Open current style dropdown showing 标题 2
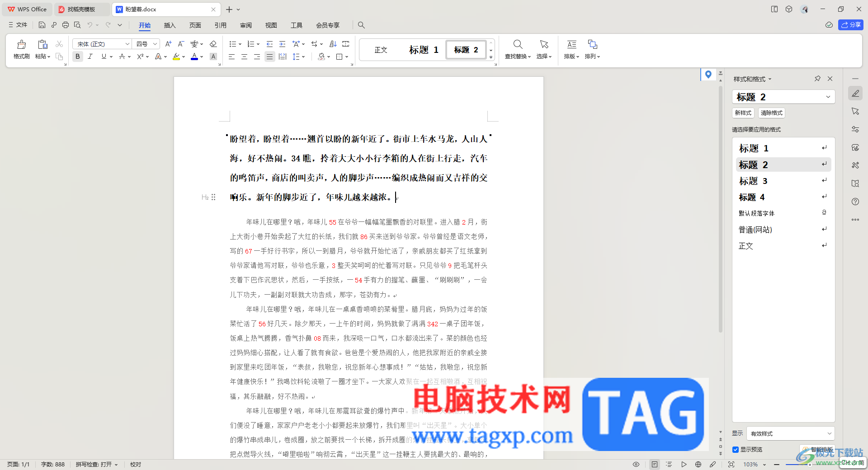The image size is (868, 470). (828, 97)
